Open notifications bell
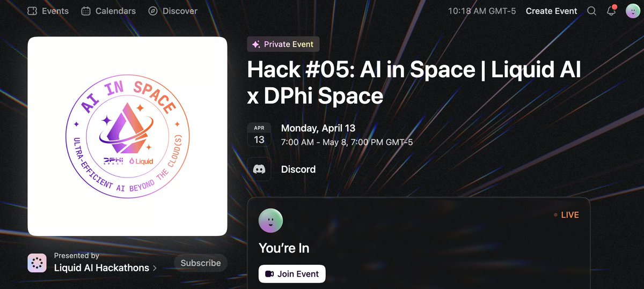Viewport: 644px width, 289px height. (x=611, y=11)
